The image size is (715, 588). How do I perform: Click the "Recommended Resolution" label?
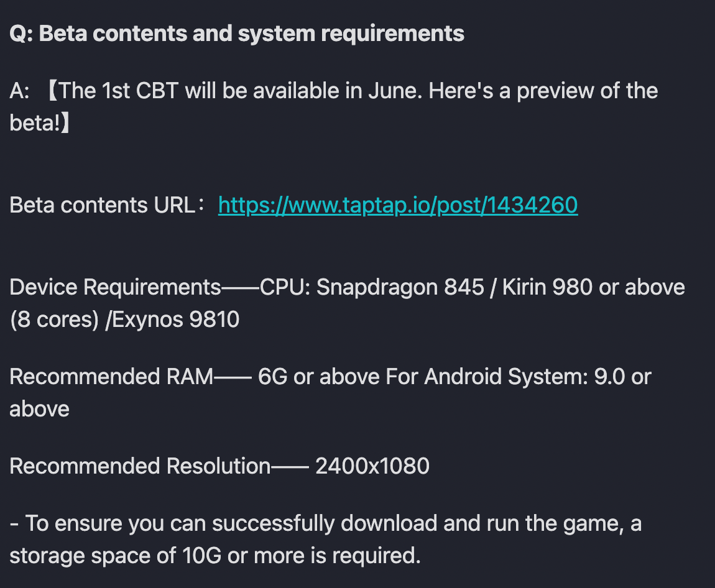point(141,466)
